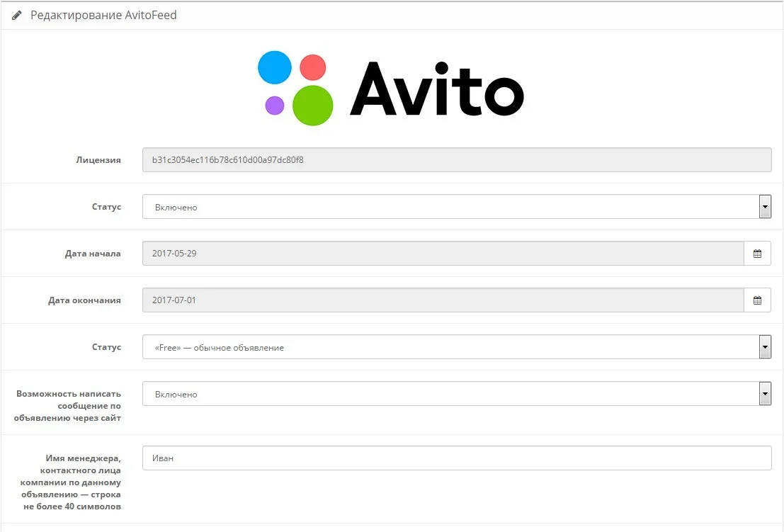This screenshot has width=784, height=532.
Task: Click the Avito logo image
Action: 390,88
